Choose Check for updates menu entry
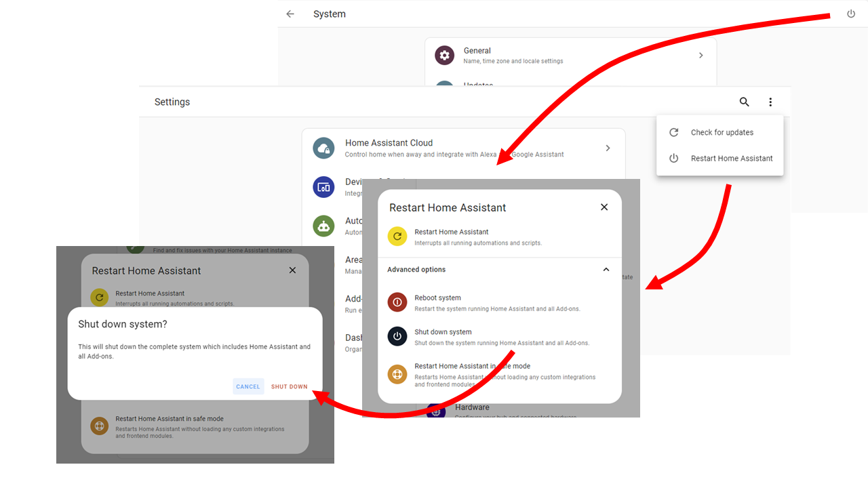The width and height of the screenshot is (868, 488). coord(719,132)
